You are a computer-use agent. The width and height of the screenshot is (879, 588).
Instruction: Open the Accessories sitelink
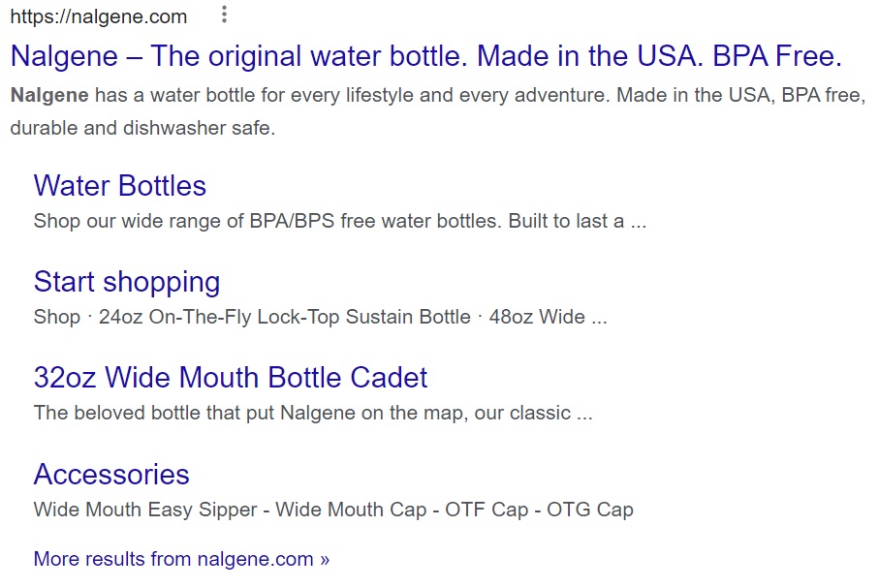pyautogui.click(x=111, y=475)
